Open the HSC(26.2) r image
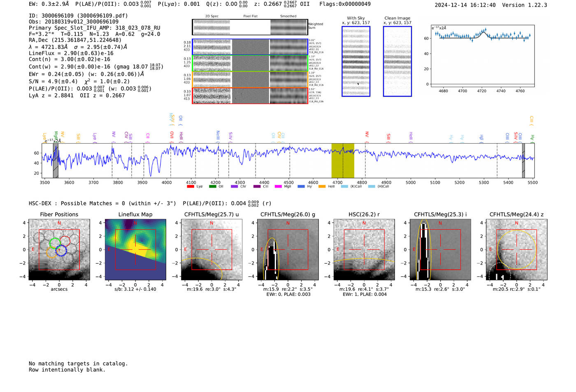The image size is (576, 392). tap(364, 250)
